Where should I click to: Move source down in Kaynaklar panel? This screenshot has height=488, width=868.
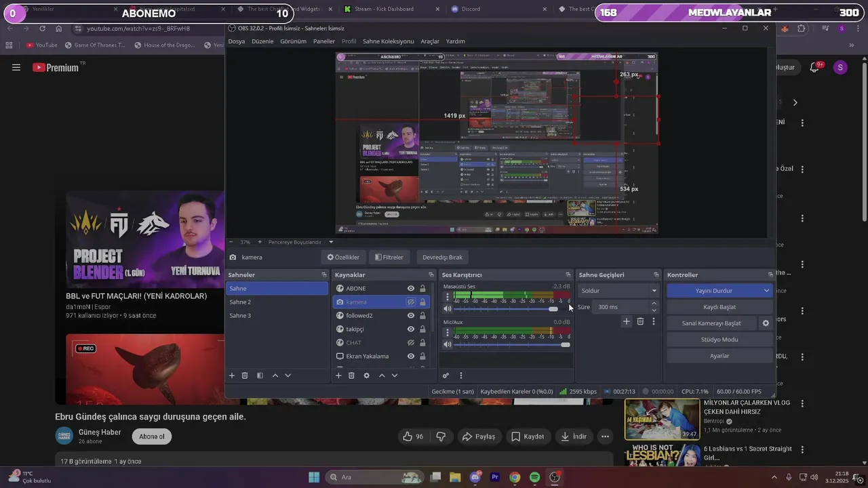(x=394, y=375)
